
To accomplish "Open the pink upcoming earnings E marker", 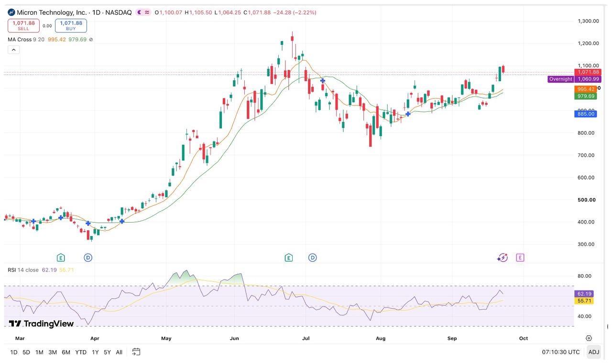I will tap(520, 257).
